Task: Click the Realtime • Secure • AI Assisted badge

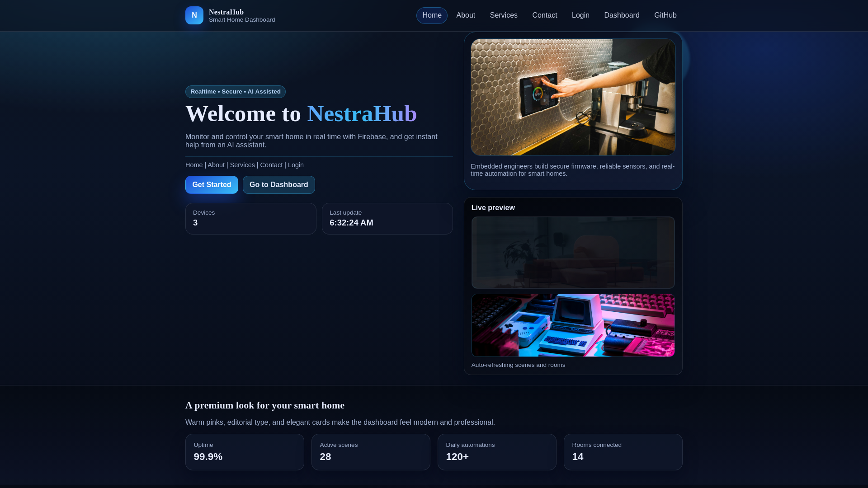Action: 236,92
